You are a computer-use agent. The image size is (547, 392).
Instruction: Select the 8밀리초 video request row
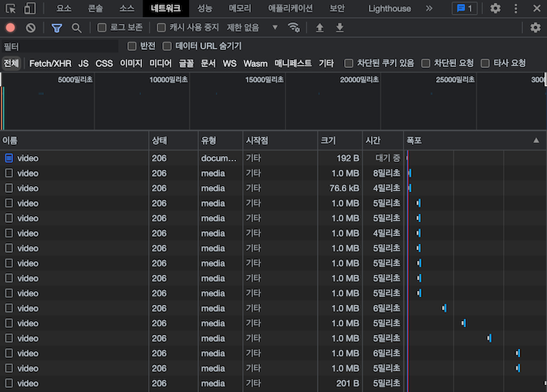(x=273, y=173)
